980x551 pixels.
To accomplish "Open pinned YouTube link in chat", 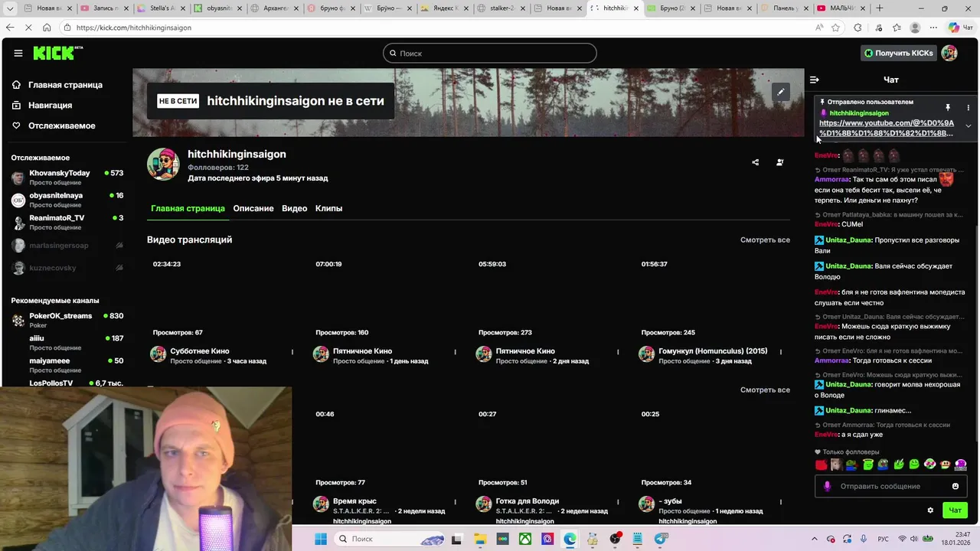I will coord(887,128).
